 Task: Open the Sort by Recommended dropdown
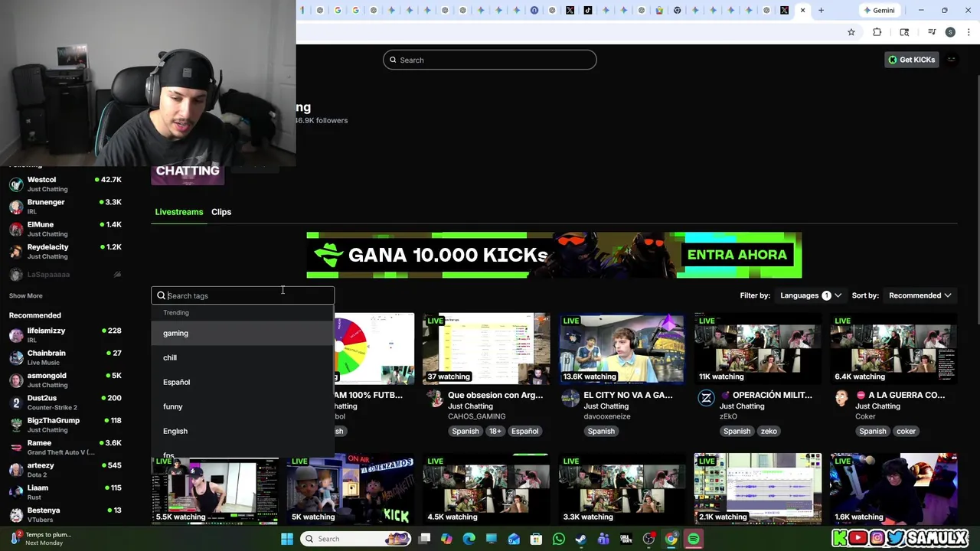click(920, 295)
